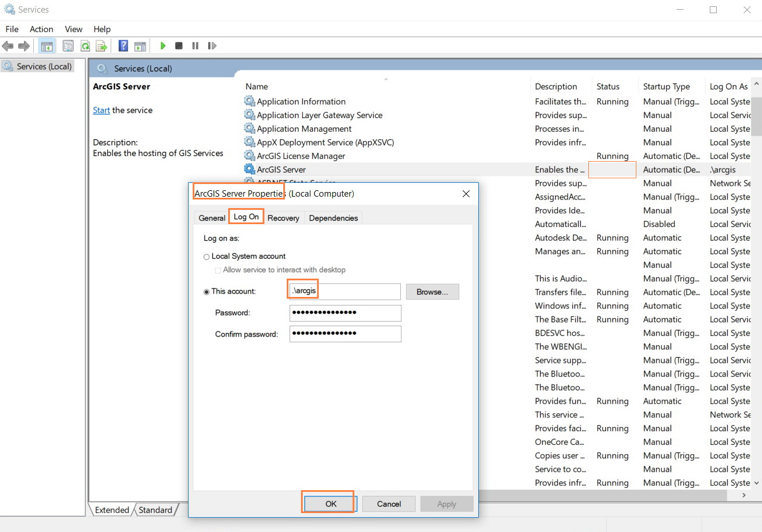
Task: Start the service with the green play icon
Action: (x=163, y=46)
